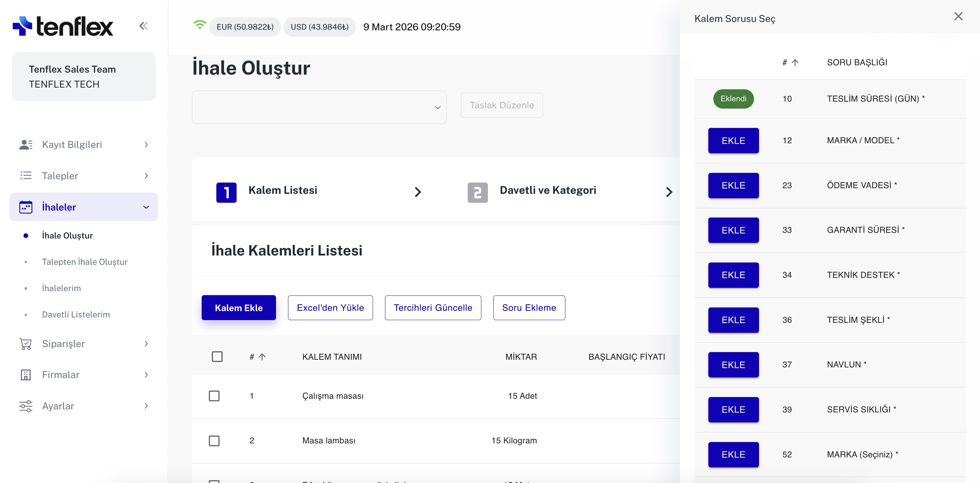
Task: Add MARKA (Seçiniz) question with EKLE
Action: [x=733, y=455]
